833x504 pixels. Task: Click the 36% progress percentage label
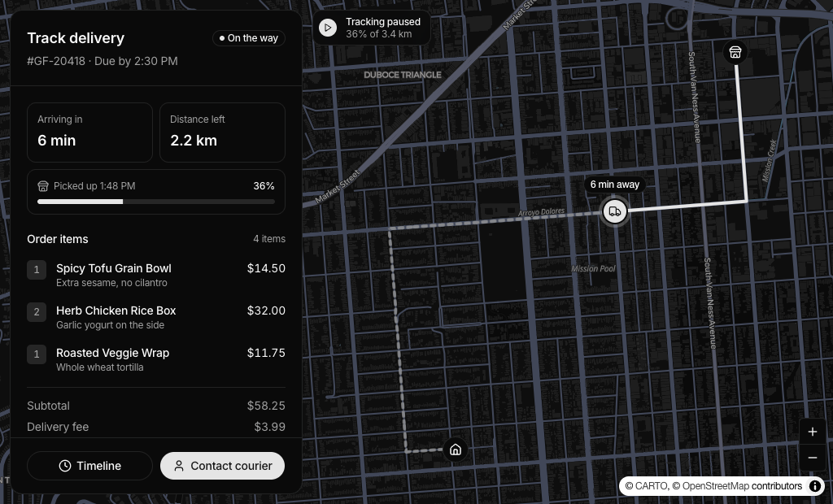click(264, 186)
